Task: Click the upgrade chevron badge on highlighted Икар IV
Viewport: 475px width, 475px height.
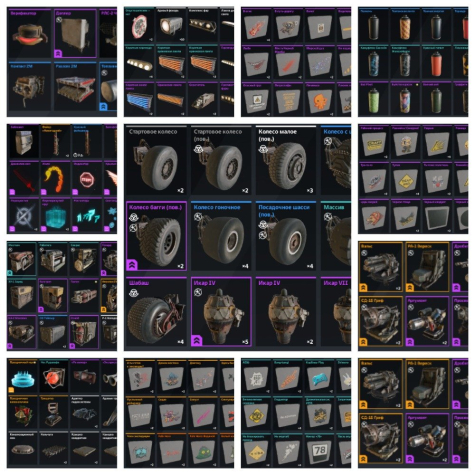Action: (197, 341)
